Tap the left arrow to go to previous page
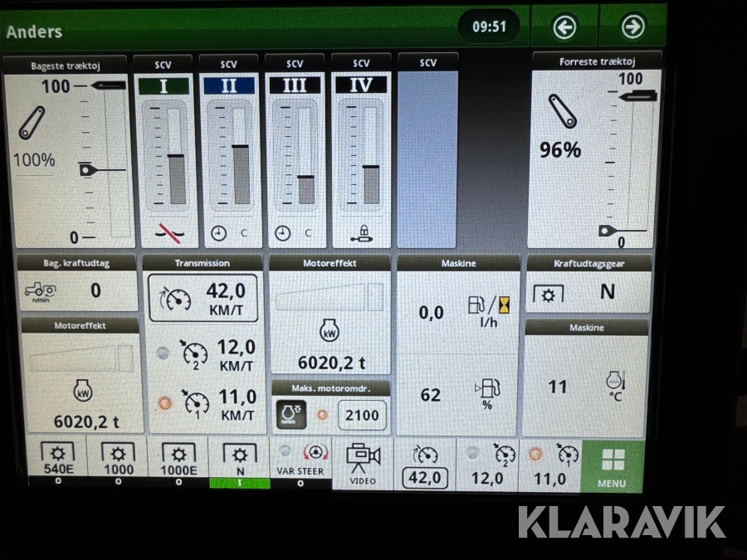This screenshot has width=747, height=560. (x=564, y=27)
